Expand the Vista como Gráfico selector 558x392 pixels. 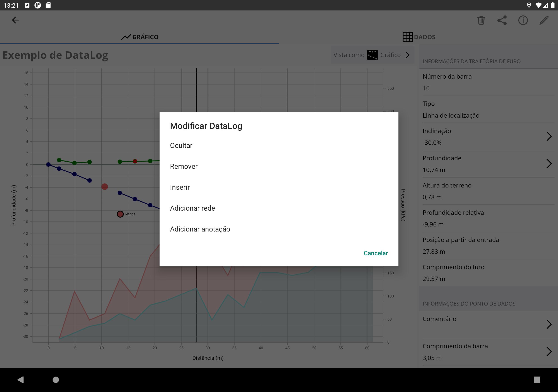pos(373,55)
